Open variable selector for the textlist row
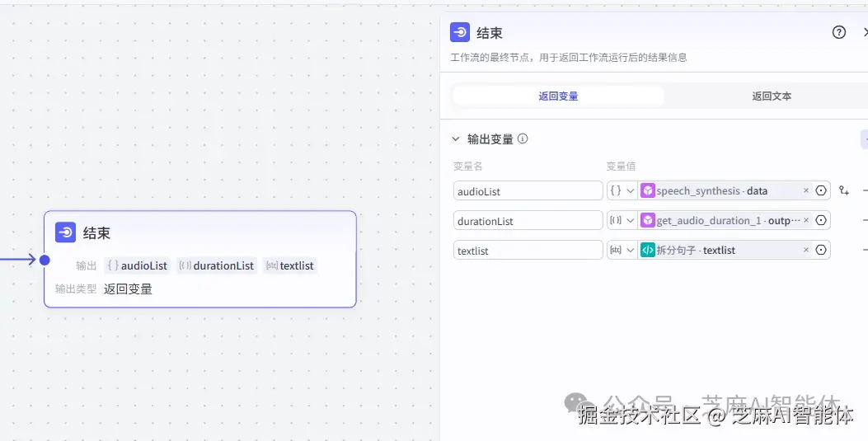Viewport: 868px width, 441px height. [x=821, y=250]
